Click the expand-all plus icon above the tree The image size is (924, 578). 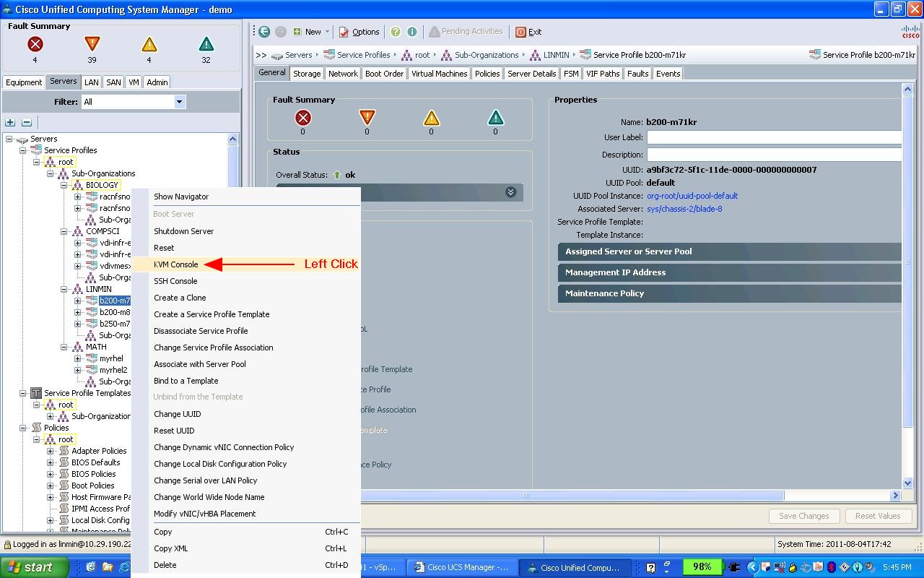10,122
